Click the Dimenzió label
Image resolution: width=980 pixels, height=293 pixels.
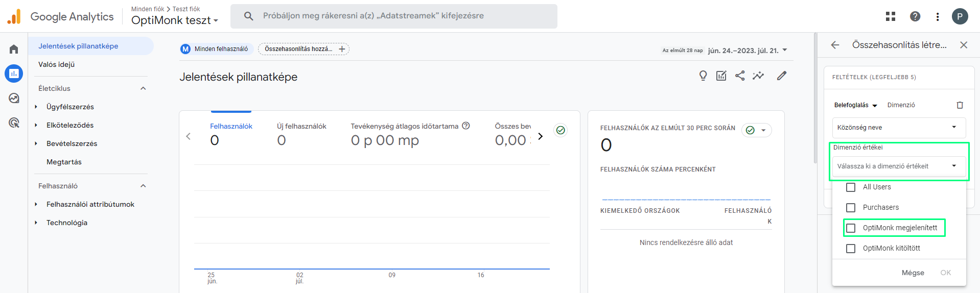901,105
